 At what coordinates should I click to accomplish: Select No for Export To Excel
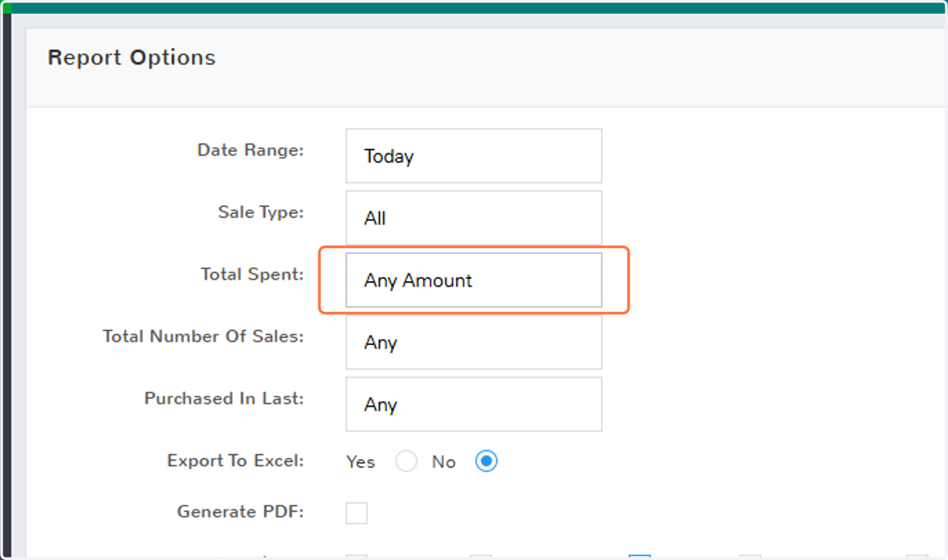pyautogui.click(x=486, y=461)
